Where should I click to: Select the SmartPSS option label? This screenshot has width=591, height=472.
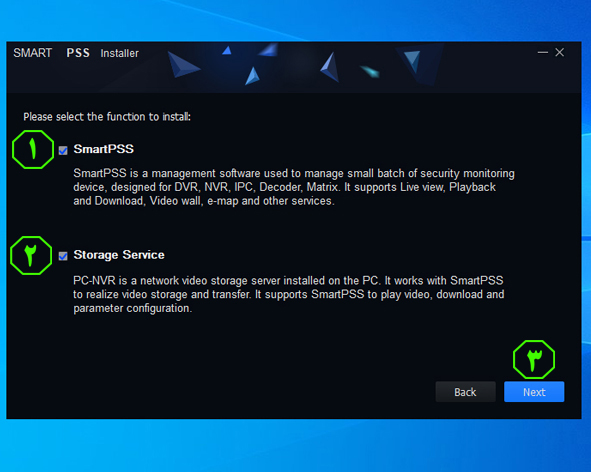pos(104,149)
